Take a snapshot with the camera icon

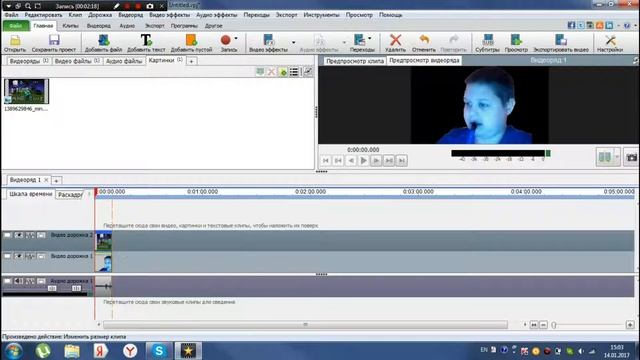pos(631,157)
